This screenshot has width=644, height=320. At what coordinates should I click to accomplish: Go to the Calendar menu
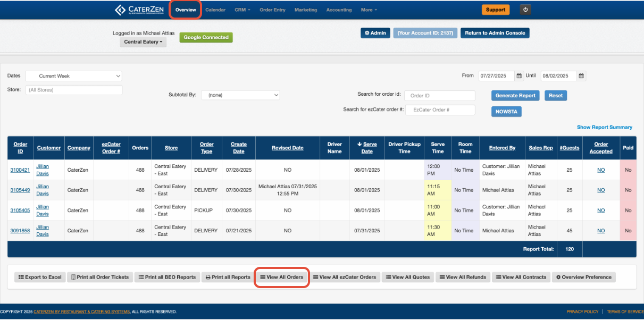215,10
